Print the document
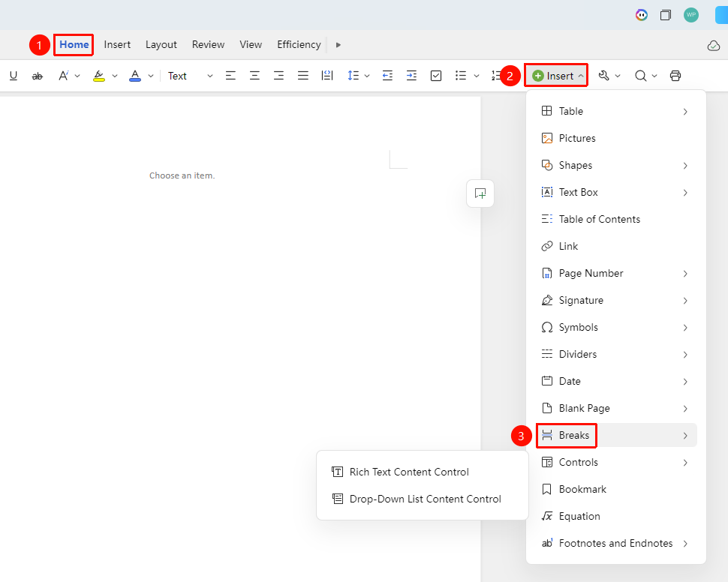Viewport: 728px width, 582px height. (675, 76)
